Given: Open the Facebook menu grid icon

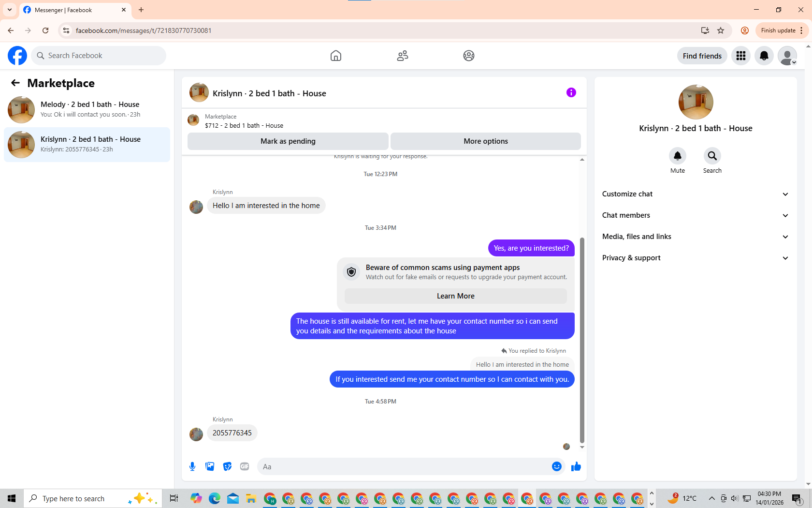Looking at the screenshot, I should click(x=741, y=56).
